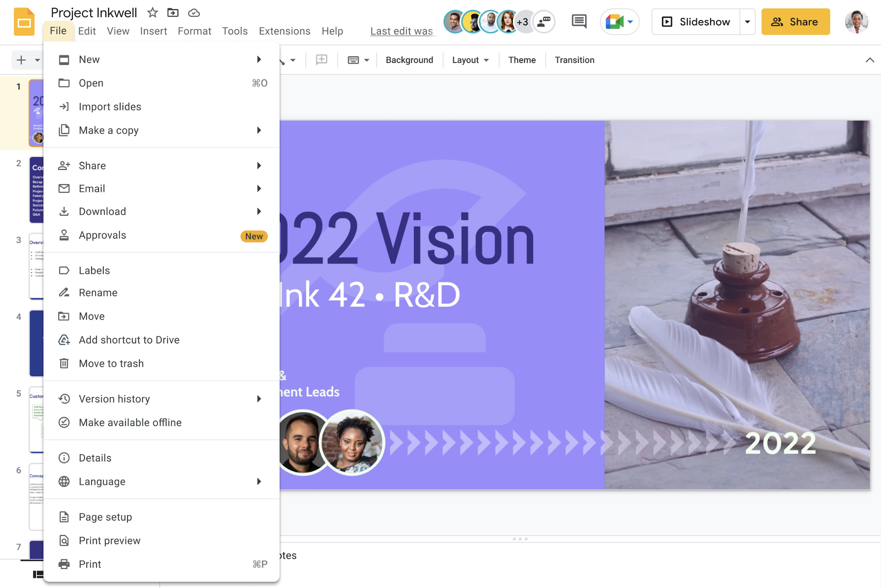Image resolution: width=881 pixels, height=588 pixels.
Task: Open the Layout dropdown
Action: click(x=470, y=60)
